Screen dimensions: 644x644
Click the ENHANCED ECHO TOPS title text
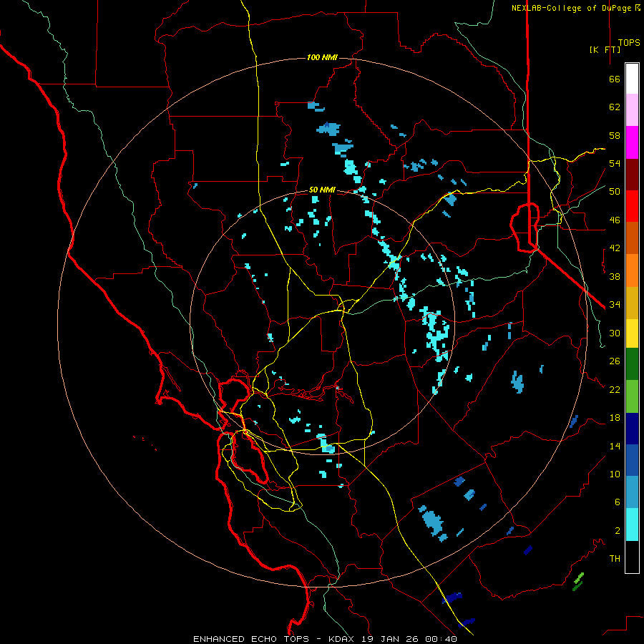click(251, 639)
